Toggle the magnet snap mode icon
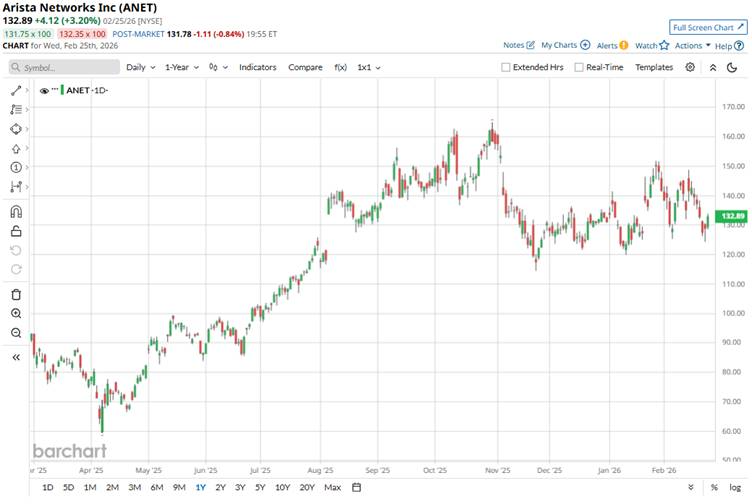The image size is (752, 504). [16, 211]
